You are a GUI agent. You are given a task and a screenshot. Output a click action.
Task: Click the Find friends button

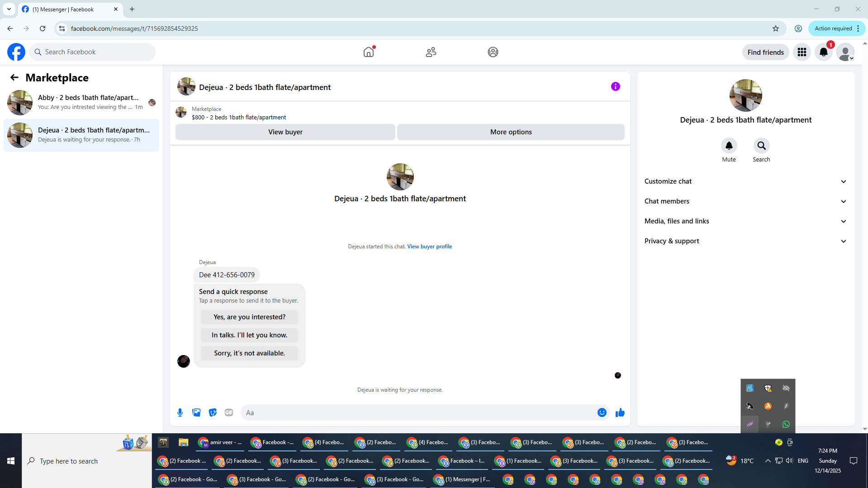pyautogui.click(x=765, y=52)
